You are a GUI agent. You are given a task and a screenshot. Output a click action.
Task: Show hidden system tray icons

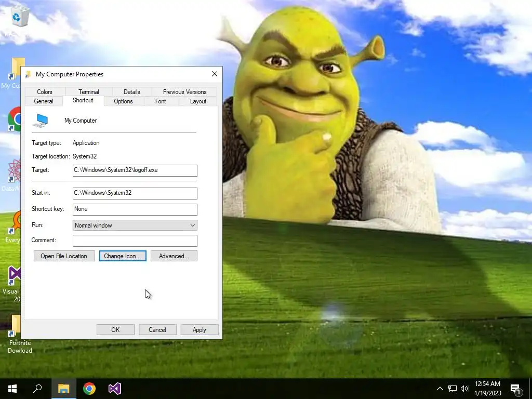point(440,389)
